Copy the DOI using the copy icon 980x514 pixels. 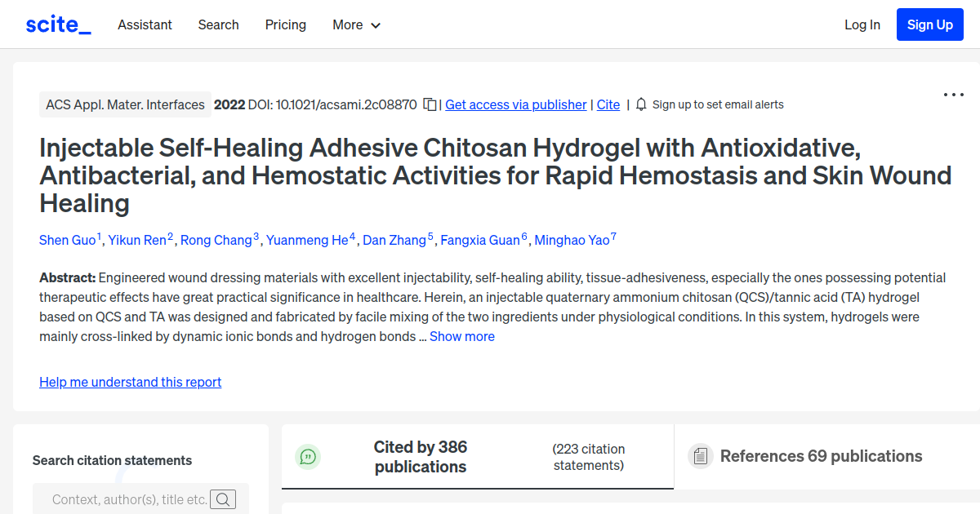coord(431,104)
